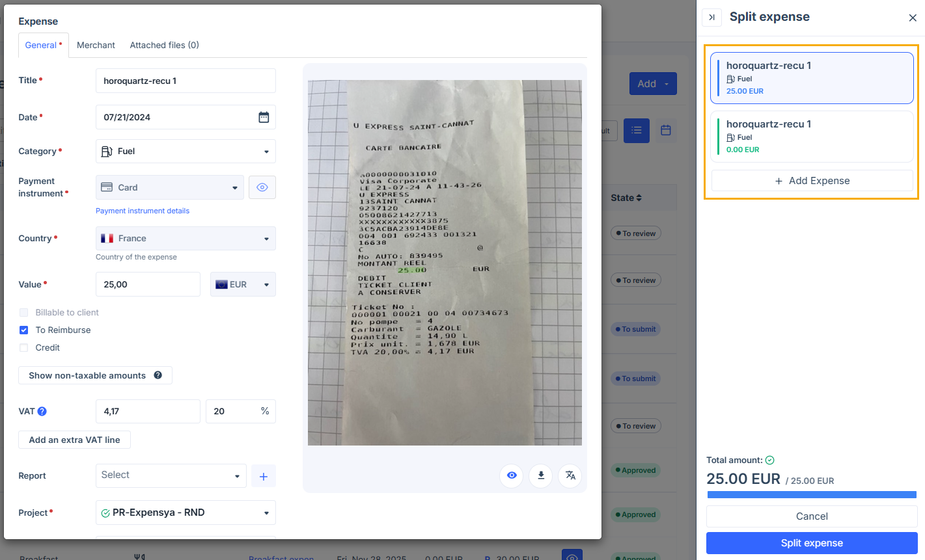View payment instrument with eye icon
Image resolution: width=925 pixels, height=560 pixels.
click(x=262, y=187)
